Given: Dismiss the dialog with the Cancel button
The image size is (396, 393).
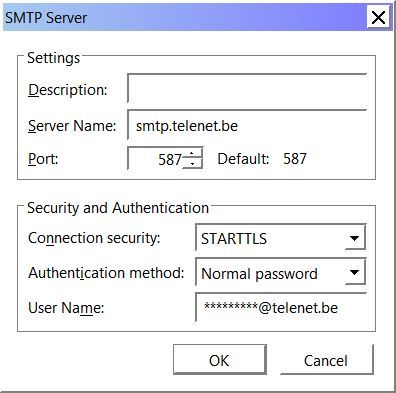Looking at the screenshot, I should [326, 360].
